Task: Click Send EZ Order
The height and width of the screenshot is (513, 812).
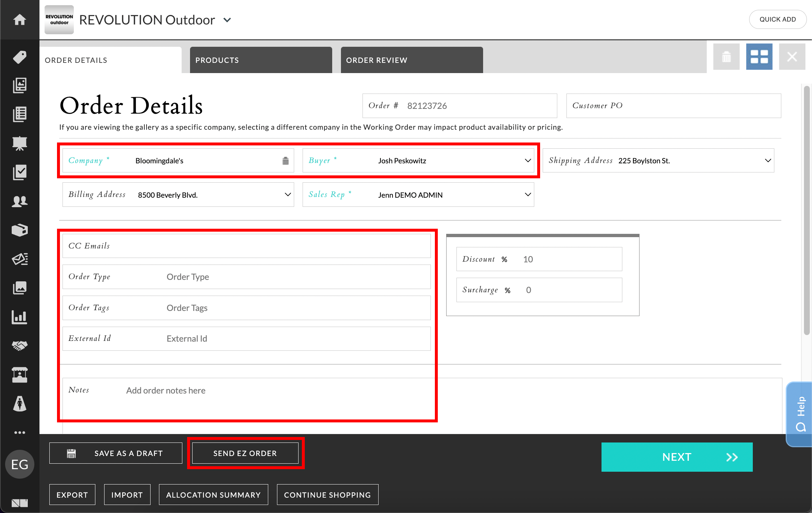Action: coord(245,453)
